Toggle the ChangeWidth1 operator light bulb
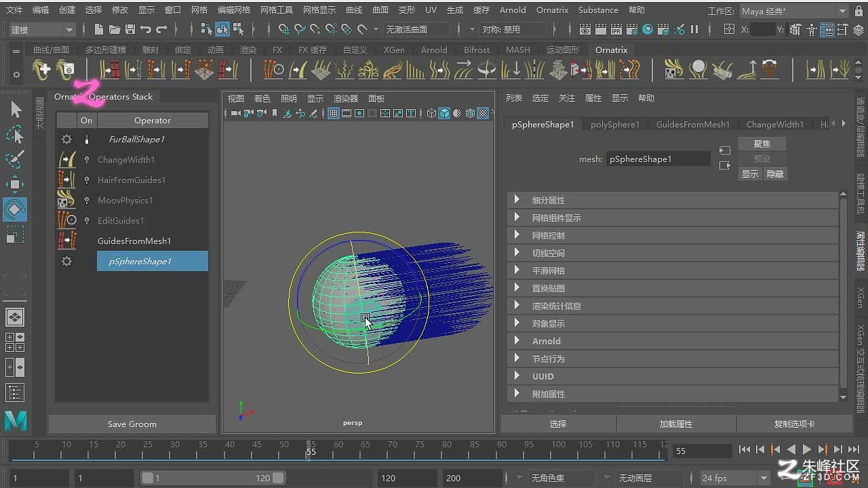 pyautogui.click(x=87, y=160)
